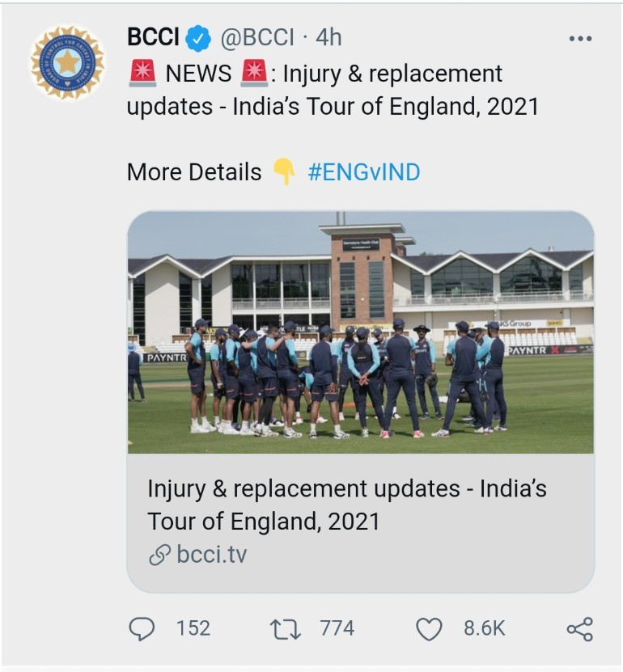Click the More Details text line
623x672 pixels.
click(x=194, y=172)
